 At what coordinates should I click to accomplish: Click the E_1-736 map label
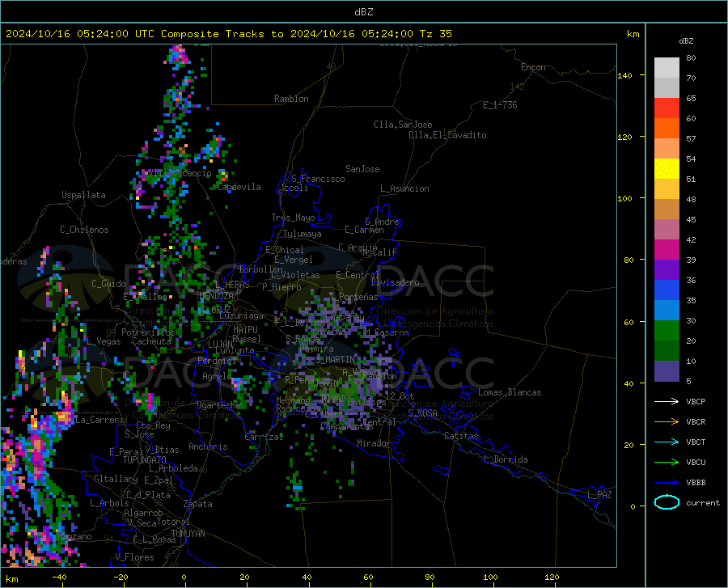coord(500,105)
